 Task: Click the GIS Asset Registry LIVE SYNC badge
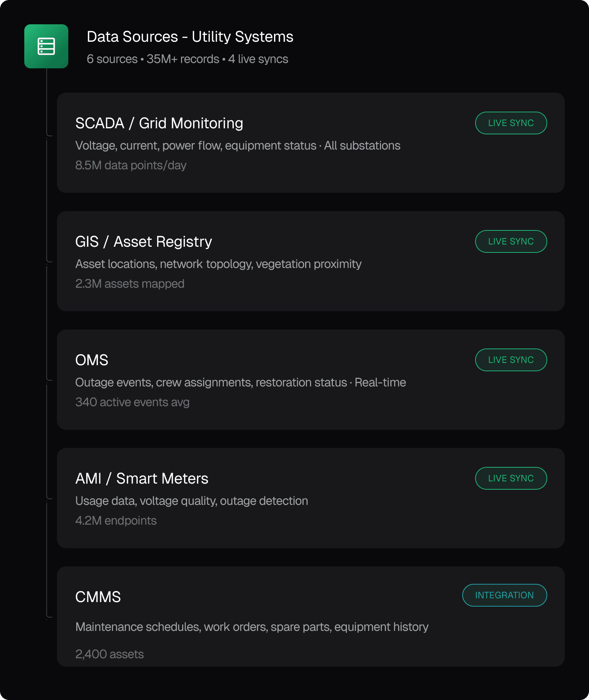point(510,241)
